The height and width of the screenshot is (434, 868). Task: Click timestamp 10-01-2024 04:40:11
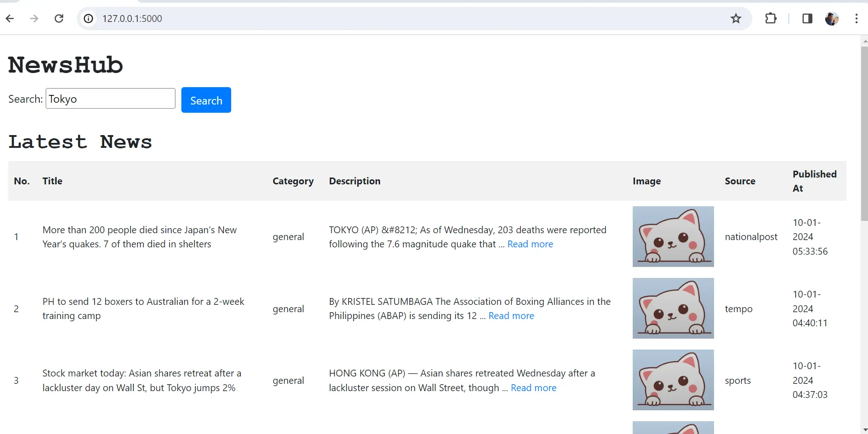click(x=810, y=309)
